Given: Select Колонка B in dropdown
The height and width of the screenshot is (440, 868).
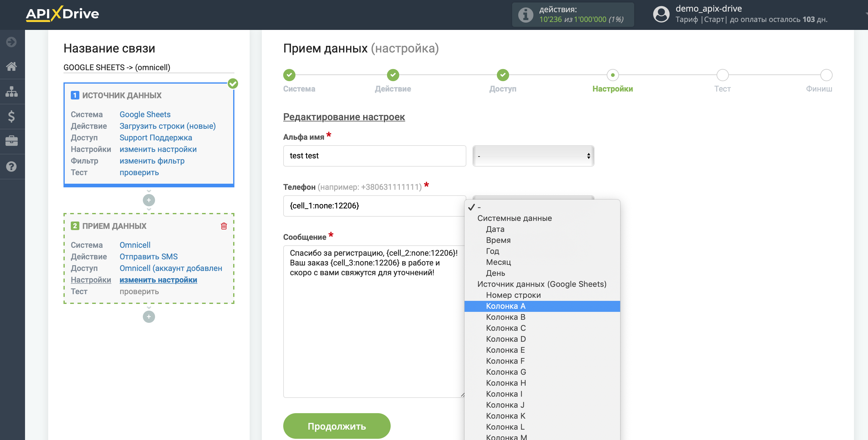Looking at the screenshot, I should [x=542, y=317].
